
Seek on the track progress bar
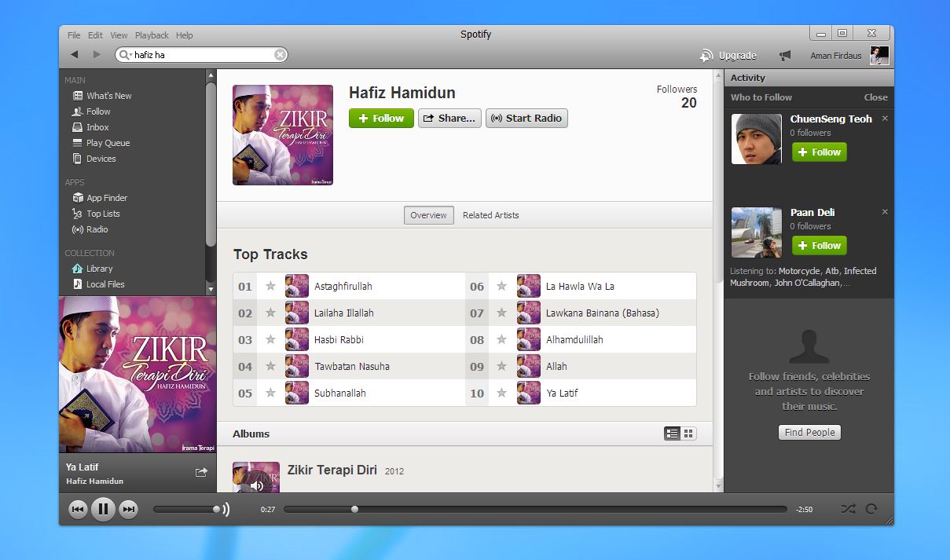pyautogui.click(x=535, y=510)
